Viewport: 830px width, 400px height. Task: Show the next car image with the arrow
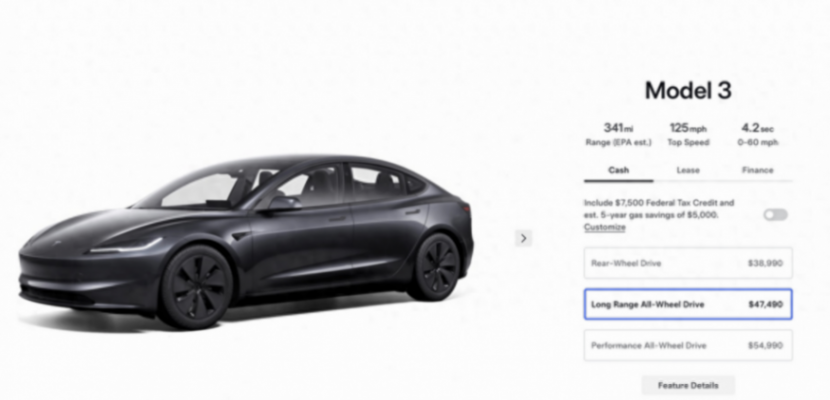(x=524, y=238)
